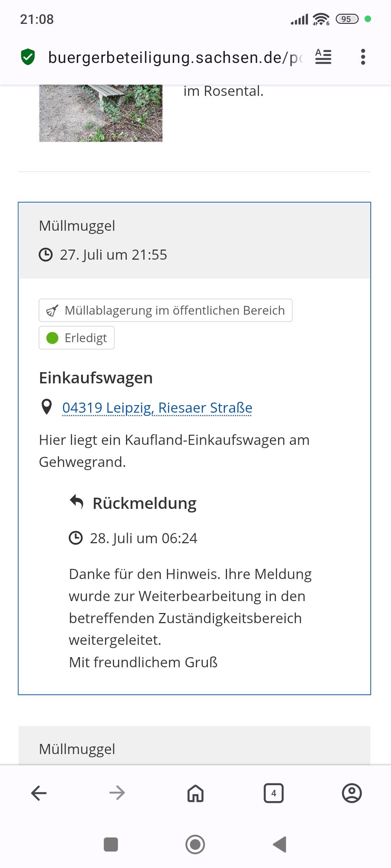Viewport: 391px width, 868px height.
Task: Open the browser profile account icon
Action: coord(352,793)
